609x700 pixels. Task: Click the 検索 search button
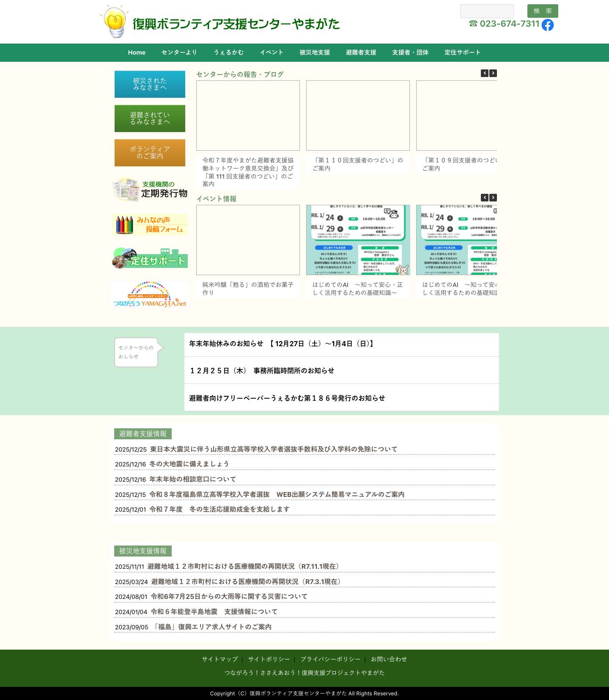click(x=543, y=11)
